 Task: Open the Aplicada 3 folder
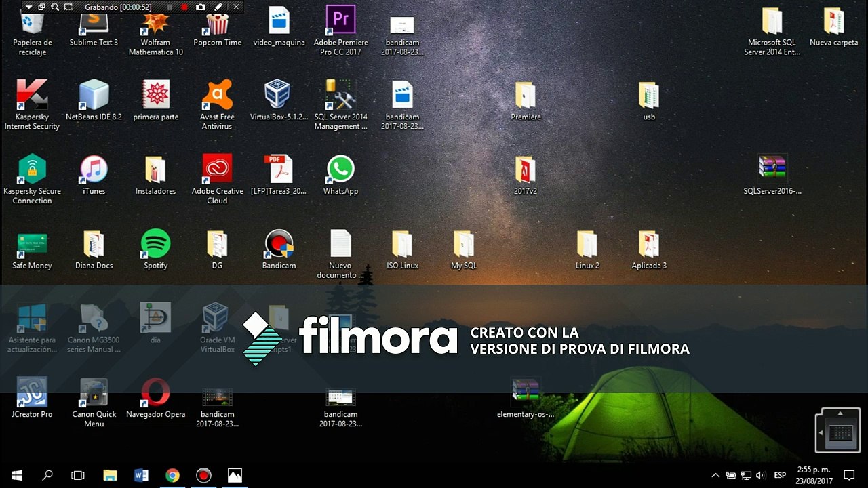(649, 250)
